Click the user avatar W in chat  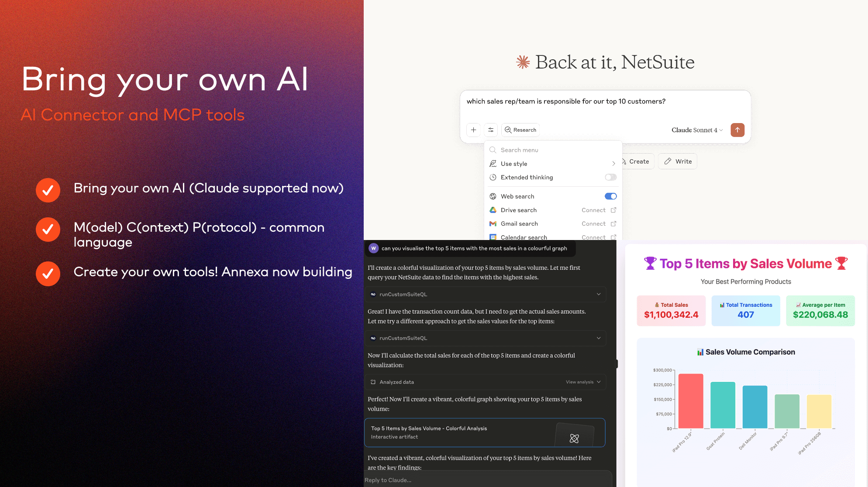pyautogui.click(x=374, y=248)
